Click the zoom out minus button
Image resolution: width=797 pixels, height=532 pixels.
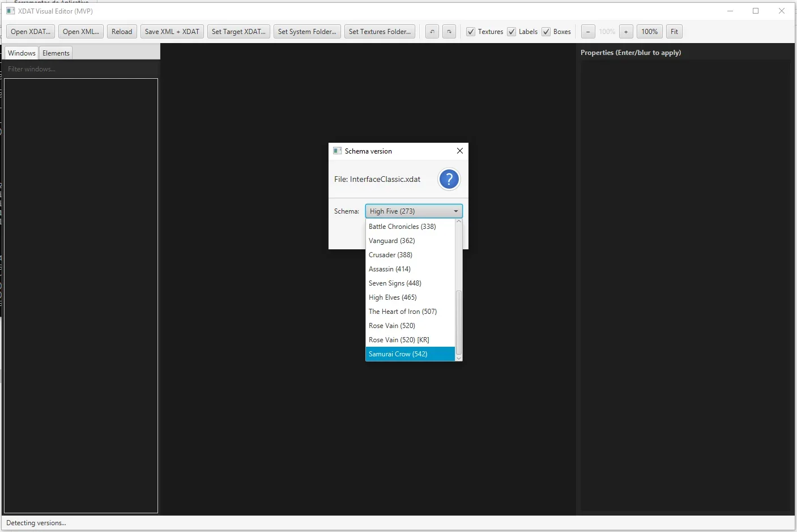point(588,32)
